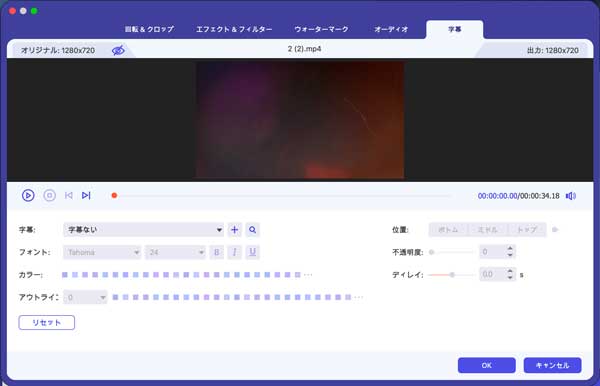Image resolution: width=600 pixels, height=386 pixels.
Task: Increase ディレイ with up stepper arrow
Action: pos(510,271)
